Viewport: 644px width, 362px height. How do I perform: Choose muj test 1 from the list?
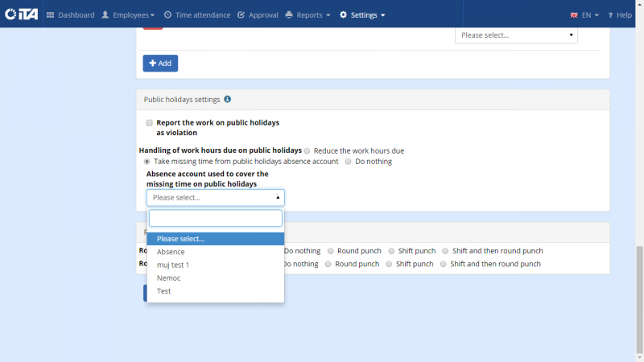[215, 265]
